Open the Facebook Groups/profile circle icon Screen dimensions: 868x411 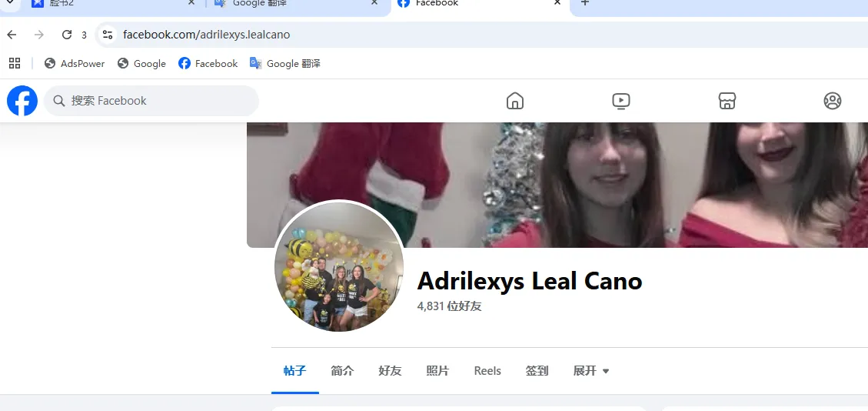point(833,101)
